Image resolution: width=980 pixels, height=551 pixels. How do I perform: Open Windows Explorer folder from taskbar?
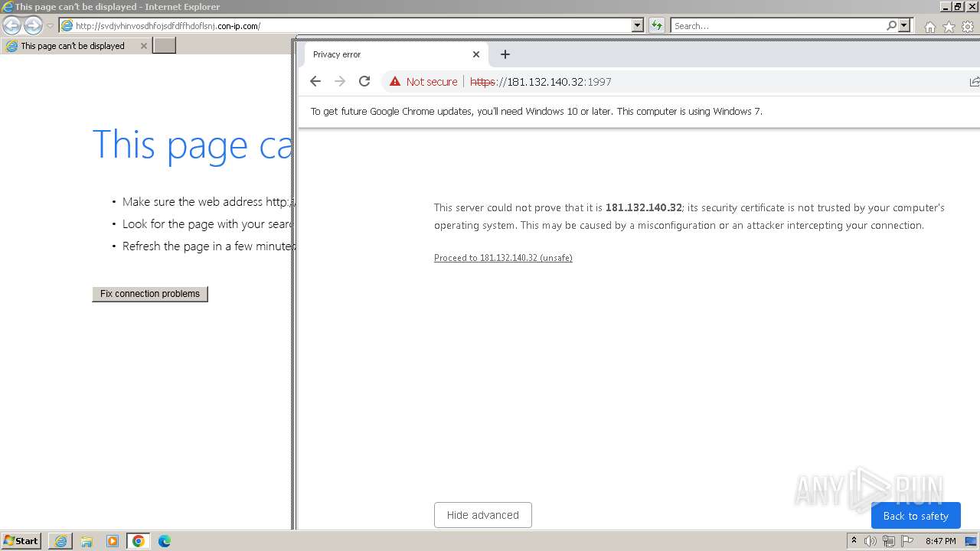pos(87,541)
